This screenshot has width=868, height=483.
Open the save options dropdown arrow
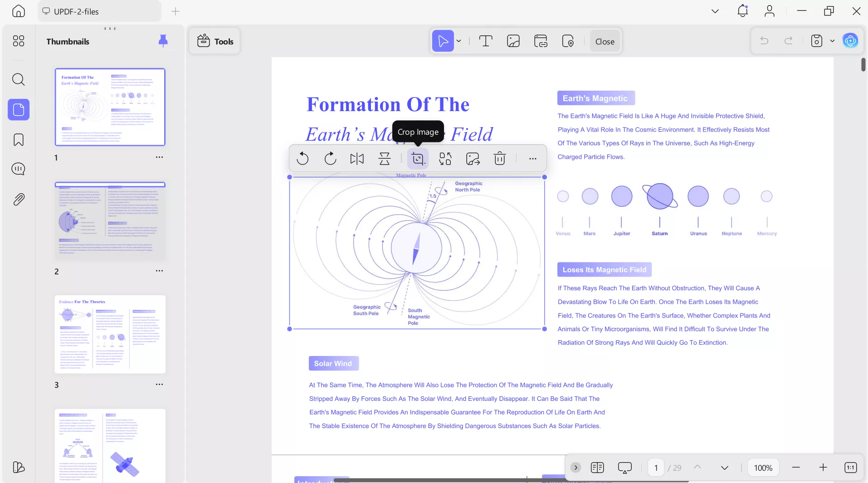coord(832,41)
